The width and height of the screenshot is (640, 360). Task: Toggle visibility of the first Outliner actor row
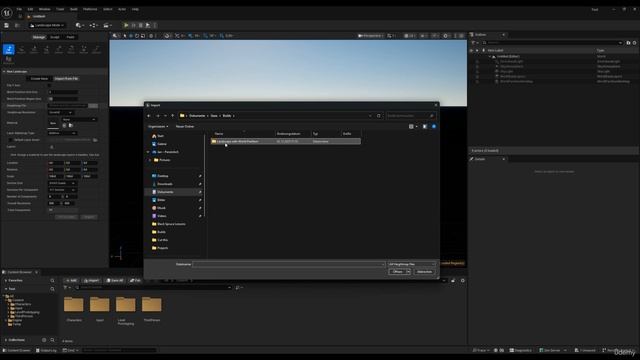click(477, 62)
